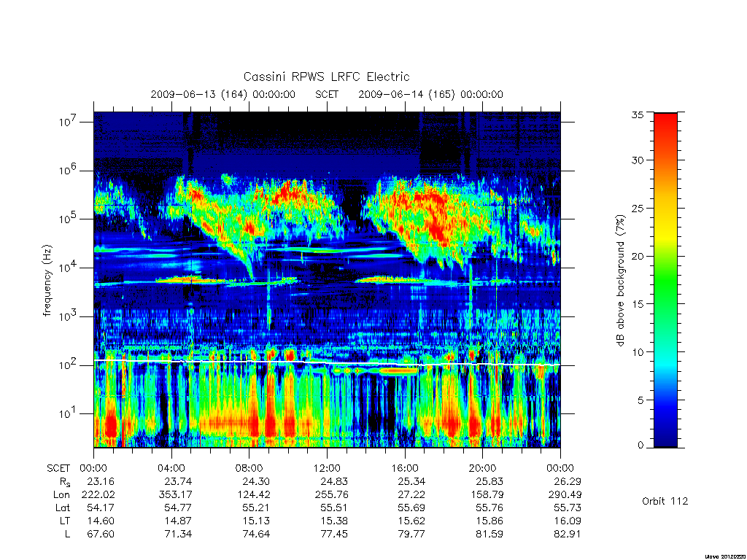Click the LT value '16.09'
The image size is (747, 560).
tap(568, 521)
